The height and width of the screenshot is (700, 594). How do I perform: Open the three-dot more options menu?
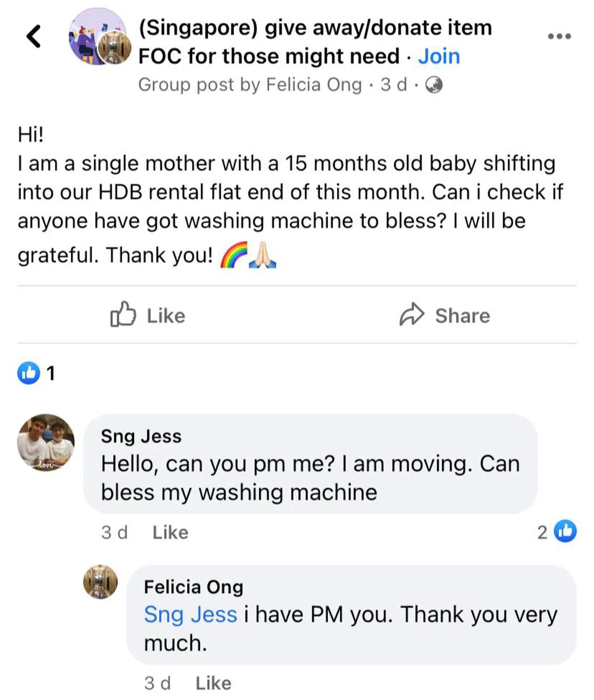(559, 36)
